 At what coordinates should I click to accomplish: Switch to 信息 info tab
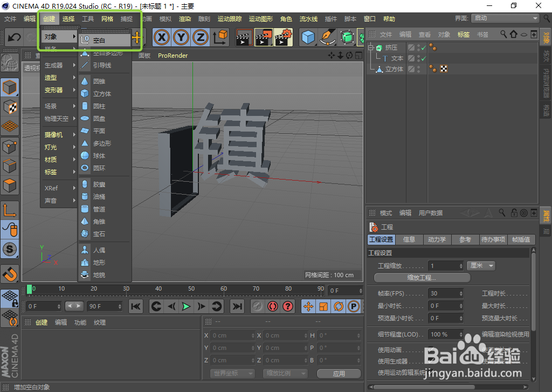pos(409,239)
